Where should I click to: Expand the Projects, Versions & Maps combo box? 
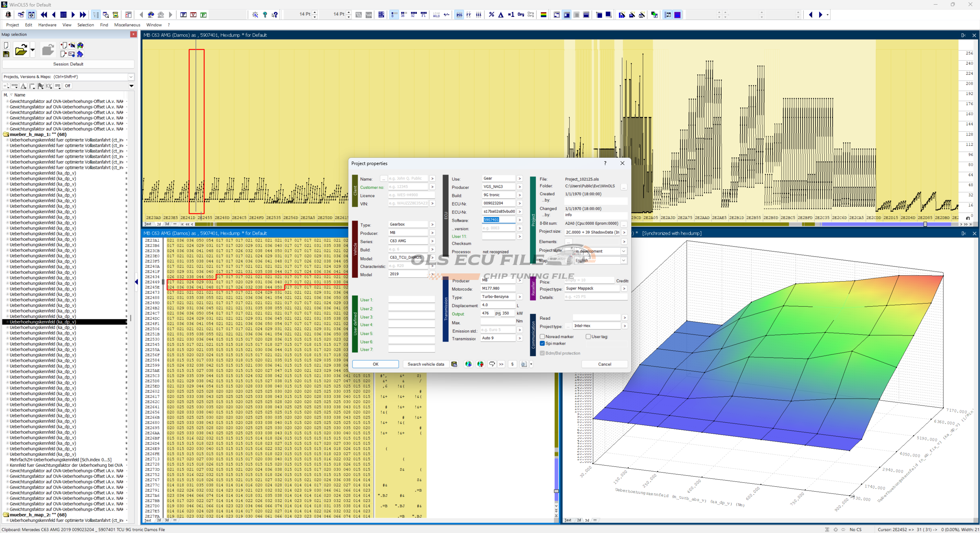(131, 77)
